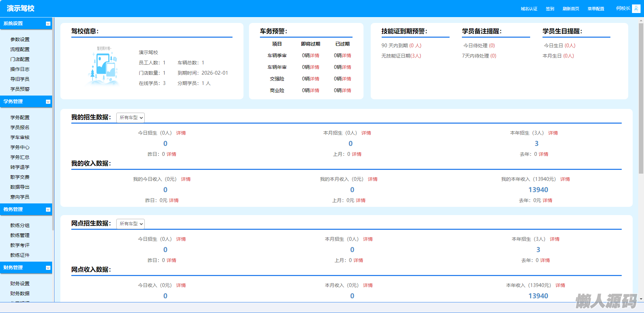The width and height of the screenshot is (644, 313).
Task: View 详情 for 我的本年收入
Action: tap(565, 179)
